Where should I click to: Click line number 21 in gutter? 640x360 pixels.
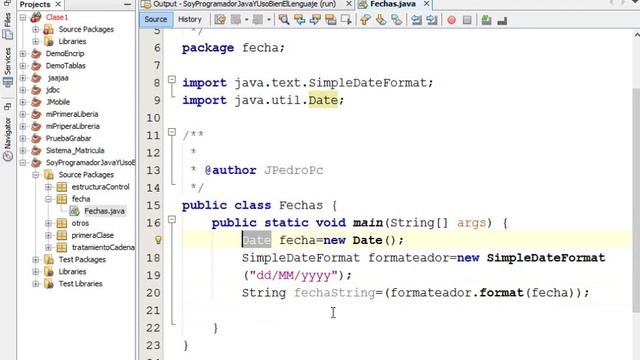(x=153, y=310)
